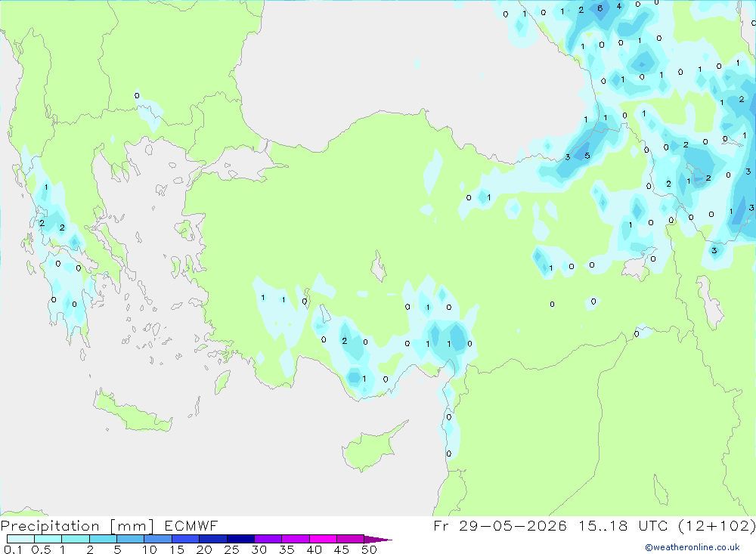Click the '45' legend scale label
Image resolution: width=756 pixels, height=554 pixels.
click(342, 549)
